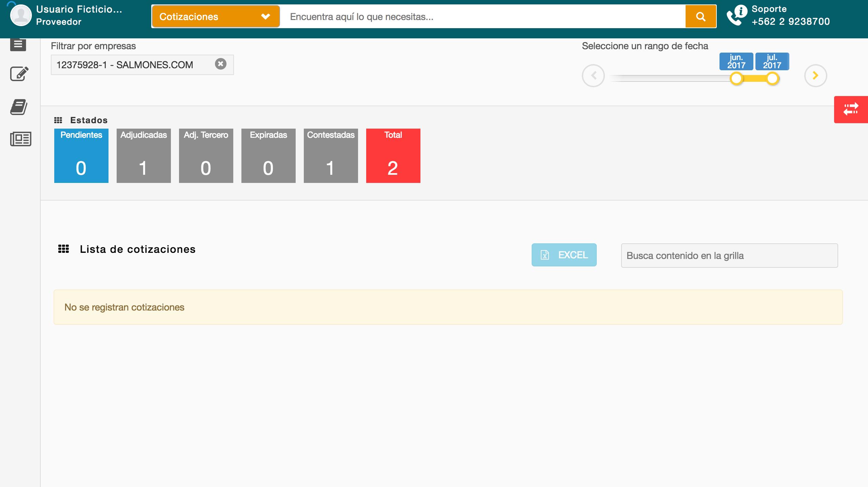This screenshot has height=487, width=868.
Task: Expand the Cotizaciones category dropdown
Action: (216, 16)
